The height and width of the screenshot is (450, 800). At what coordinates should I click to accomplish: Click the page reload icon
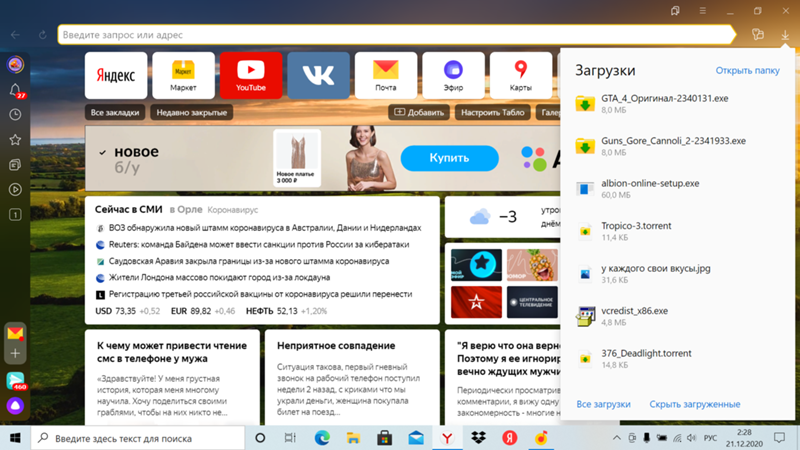[x=42, y=35]
